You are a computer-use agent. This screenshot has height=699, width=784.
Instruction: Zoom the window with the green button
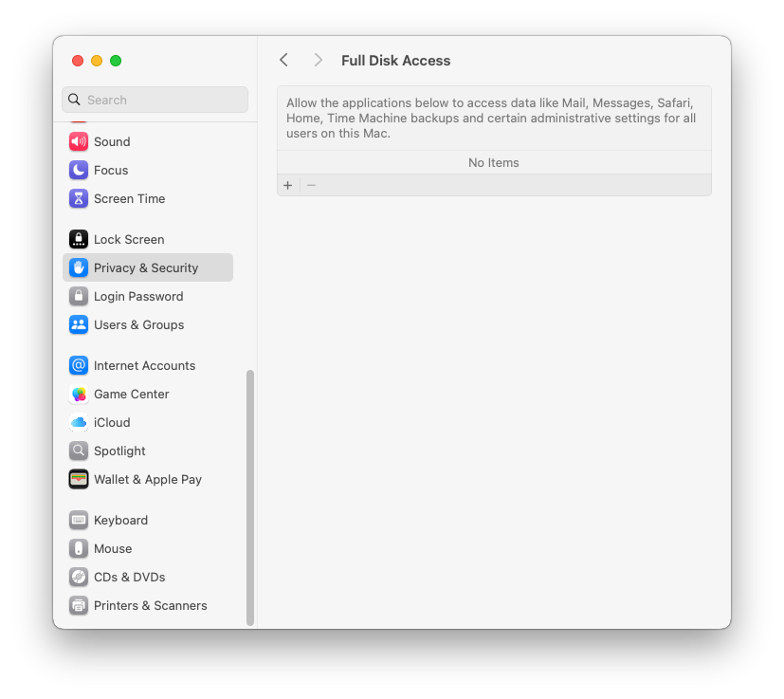click(116, 61)
